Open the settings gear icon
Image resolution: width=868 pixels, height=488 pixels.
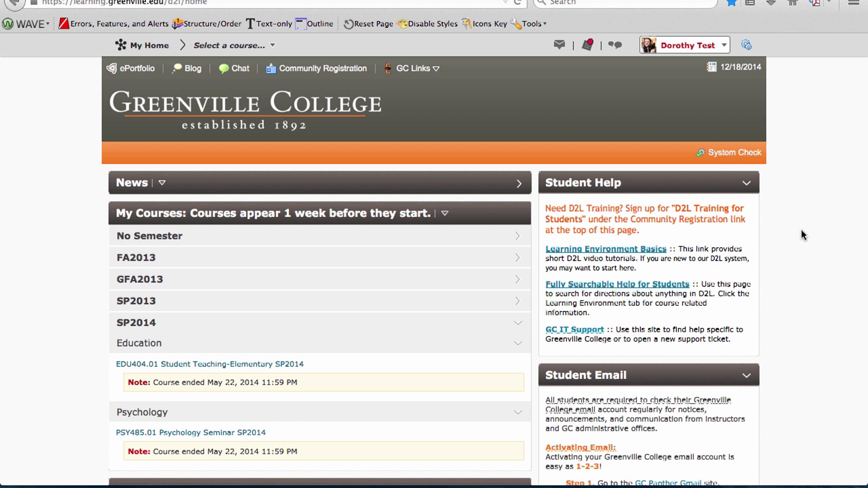pos(746,45)
